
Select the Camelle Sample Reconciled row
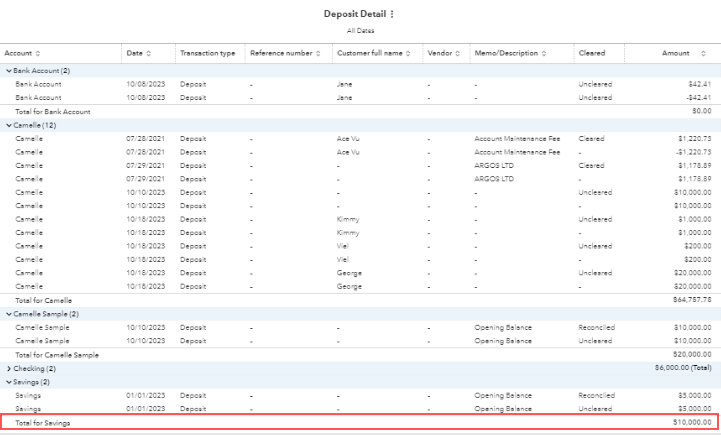pyautogui.click(x=360, y=327)
